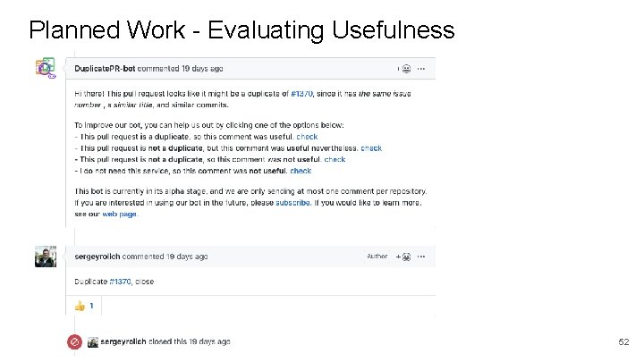644x362 pixels.
Task: Add emoji reaction to sergeyrolich's comment
Action: 404,257
